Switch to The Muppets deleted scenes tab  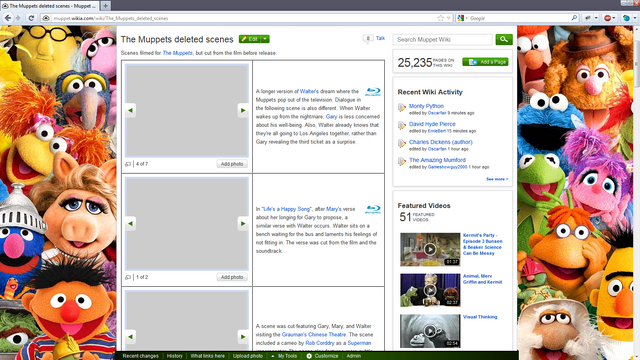click(x=50, y=6)
